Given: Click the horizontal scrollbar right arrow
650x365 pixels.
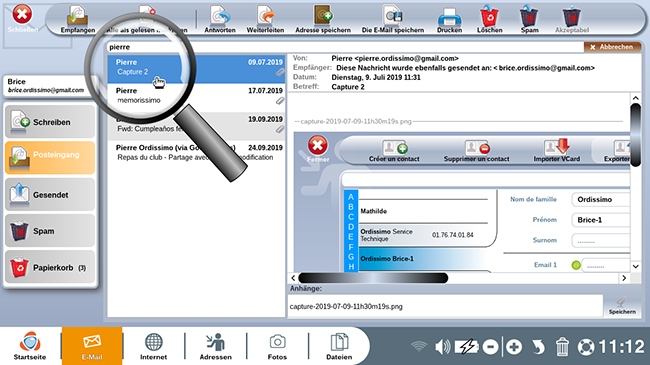Looking at the screenshot, I should click(624, 278).
